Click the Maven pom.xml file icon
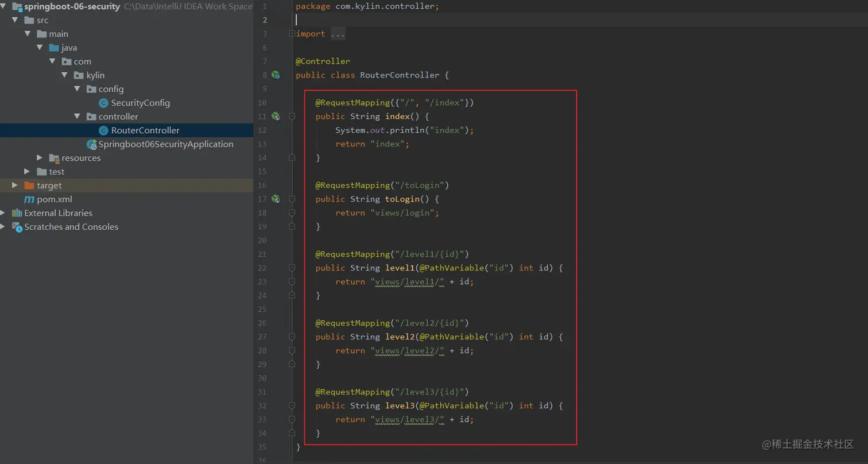Viewport: 868px width, 464px height. point(29,199)
